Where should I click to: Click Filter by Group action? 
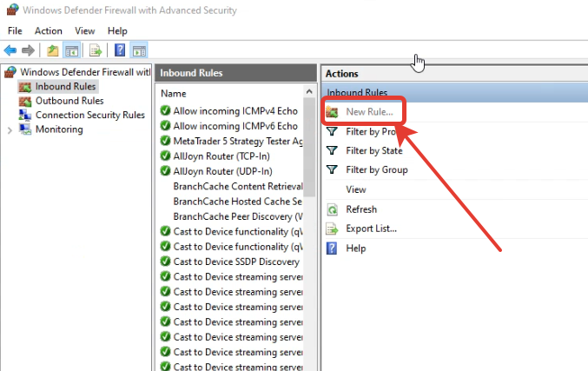tap(377, 170)
